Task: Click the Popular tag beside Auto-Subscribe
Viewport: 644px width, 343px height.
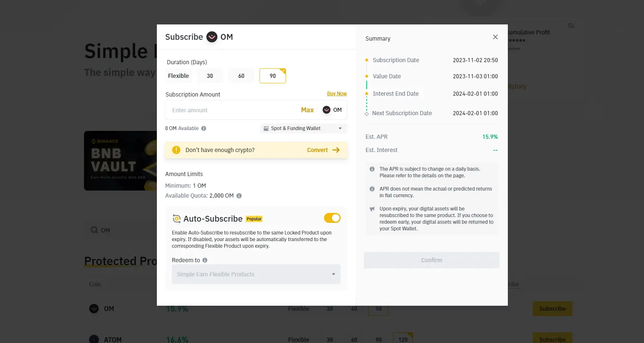Action: coord(254,219)
